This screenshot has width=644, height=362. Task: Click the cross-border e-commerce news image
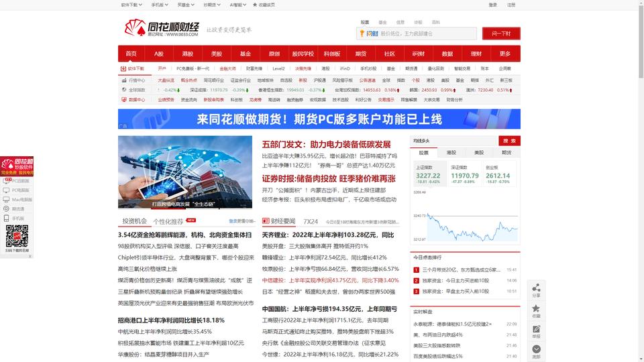tap(185, 172)
